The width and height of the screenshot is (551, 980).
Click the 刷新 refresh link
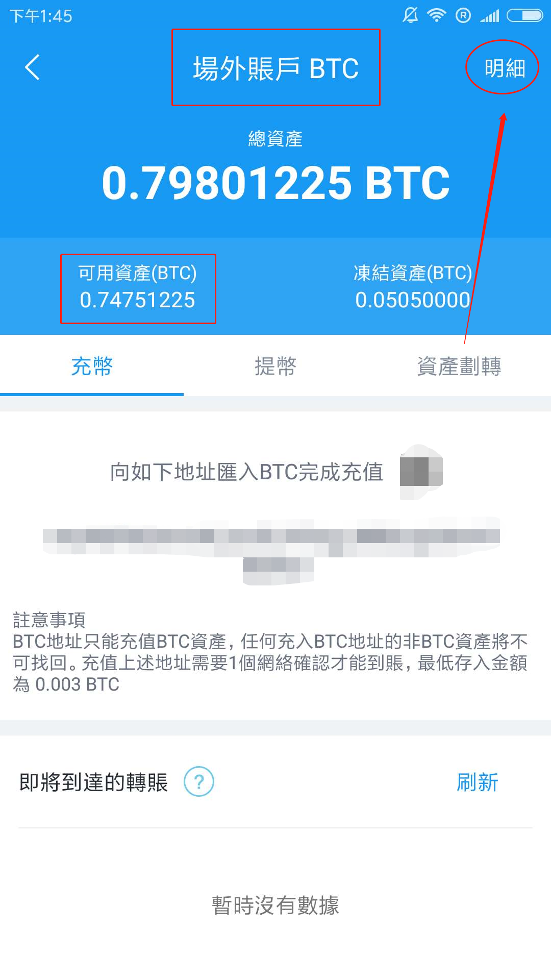(x=478, y=782)
